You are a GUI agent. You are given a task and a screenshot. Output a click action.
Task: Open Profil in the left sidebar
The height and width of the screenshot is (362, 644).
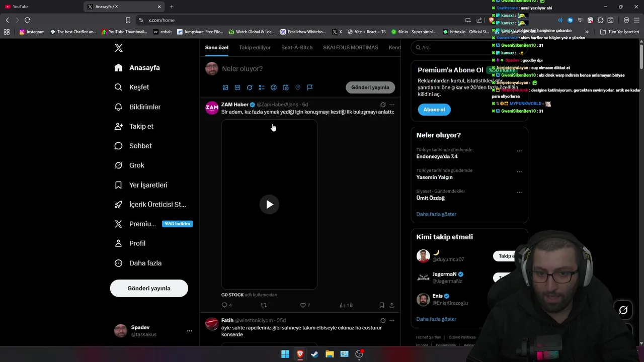[x=130, y=243]
